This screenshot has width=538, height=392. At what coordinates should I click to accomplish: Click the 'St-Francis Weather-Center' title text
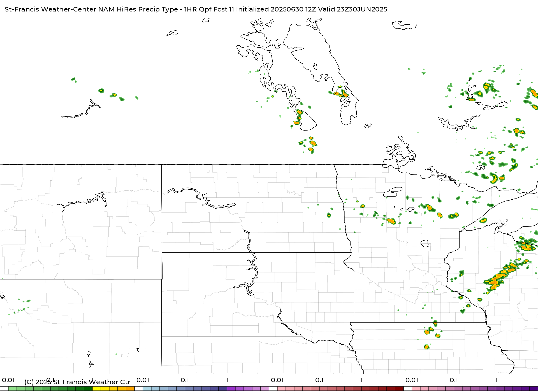tap(50, 9)
